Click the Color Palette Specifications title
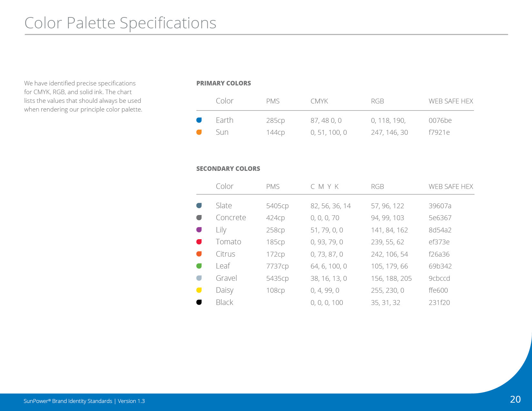 [120, 23]
